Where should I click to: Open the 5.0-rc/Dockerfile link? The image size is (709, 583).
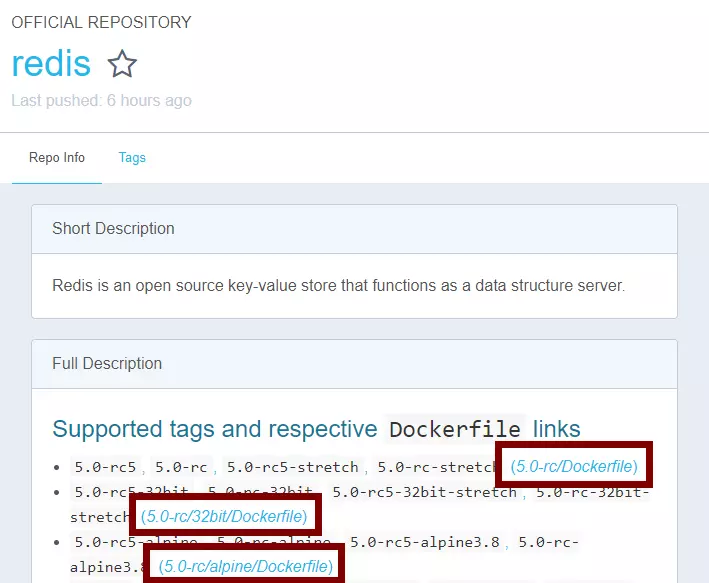574,466
